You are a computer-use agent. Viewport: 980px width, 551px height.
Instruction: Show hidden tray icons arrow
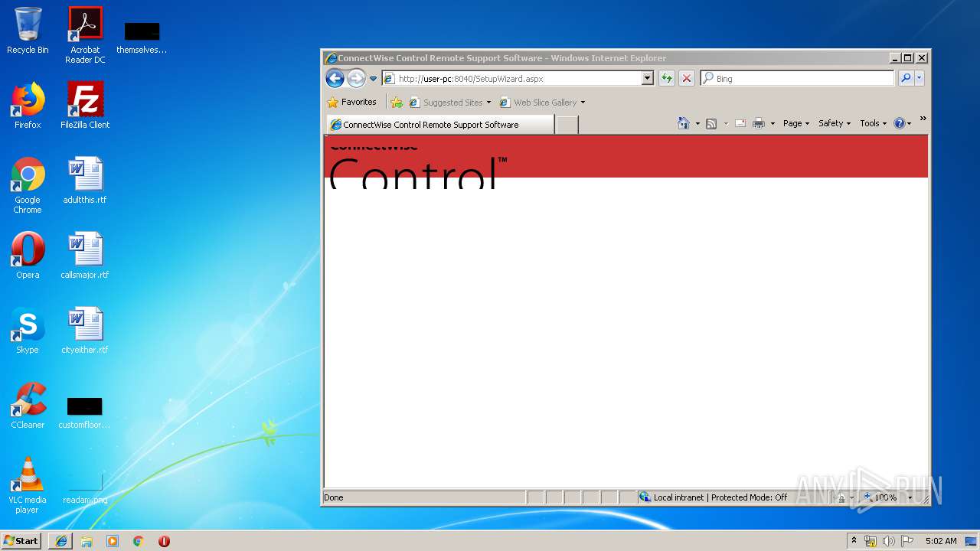[854, 541]
